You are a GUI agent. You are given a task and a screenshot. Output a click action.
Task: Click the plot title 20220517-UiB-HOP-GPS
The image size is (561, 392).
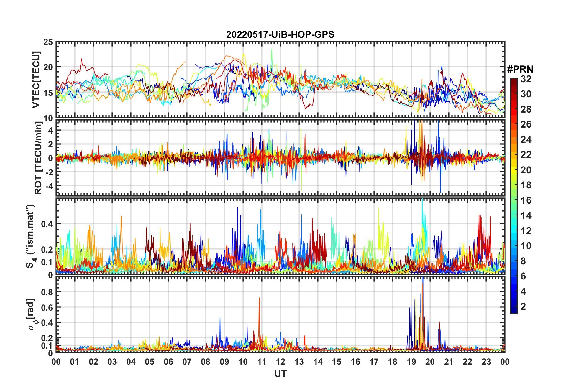280,34
